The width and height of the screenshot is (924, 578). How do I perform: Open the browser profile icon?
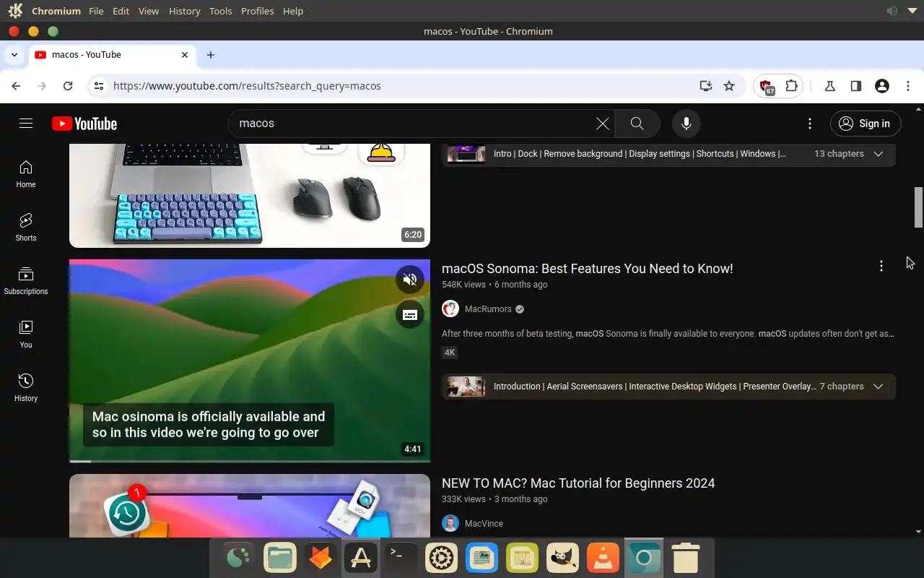click(881, 86)
